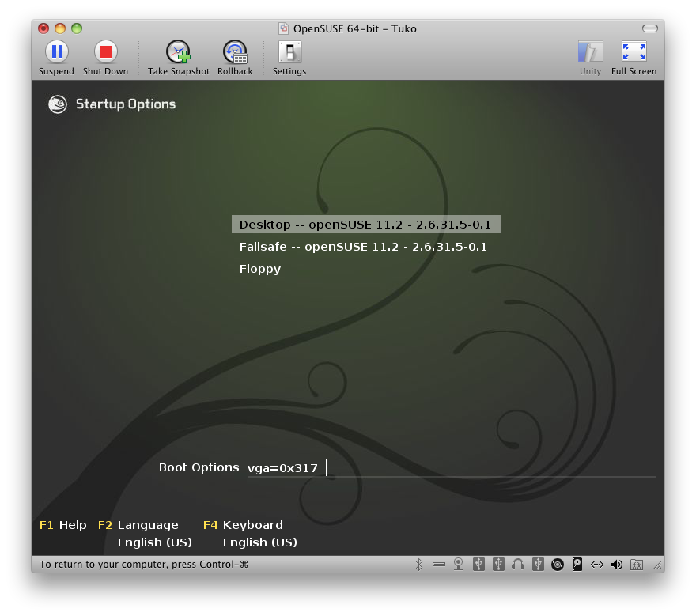The width and height of the screenshot is (696, 616).
Task: Click the F1 Help option
Action: coord(63,525)
